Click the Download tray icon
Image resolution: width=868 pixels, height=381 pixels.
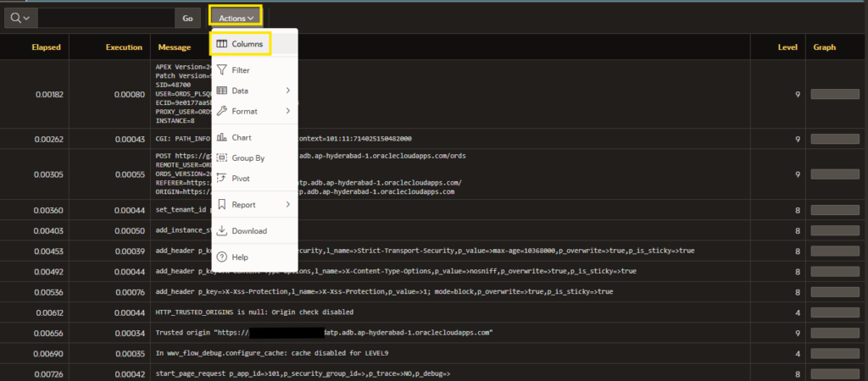tap(221, 230)
